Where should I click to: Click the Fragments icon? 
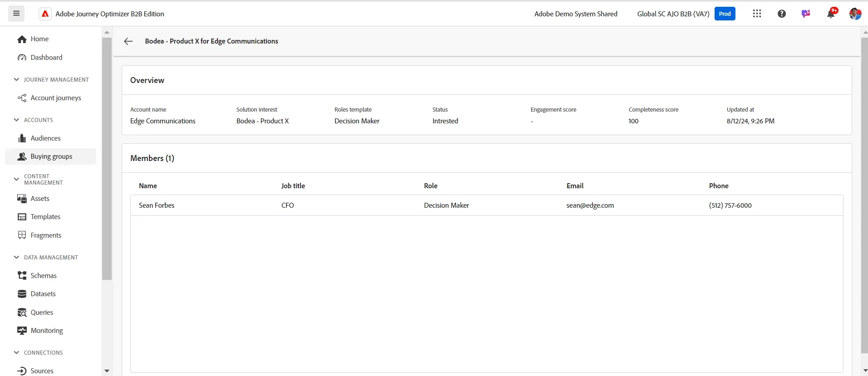[x=22, y=235]
